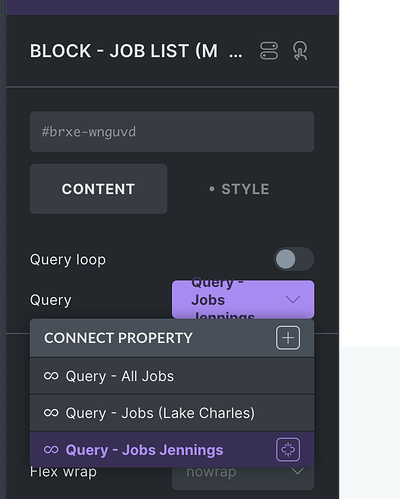Click the chevron in the Query dropdown

click(293, 299)
